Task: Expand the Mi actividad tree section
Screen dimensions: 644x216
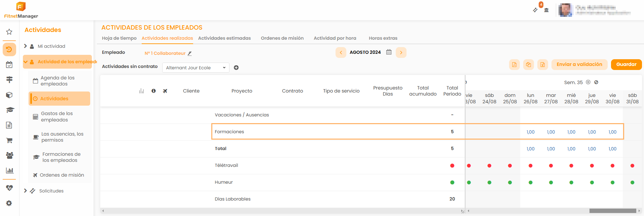Action: (x=26, y=46)
